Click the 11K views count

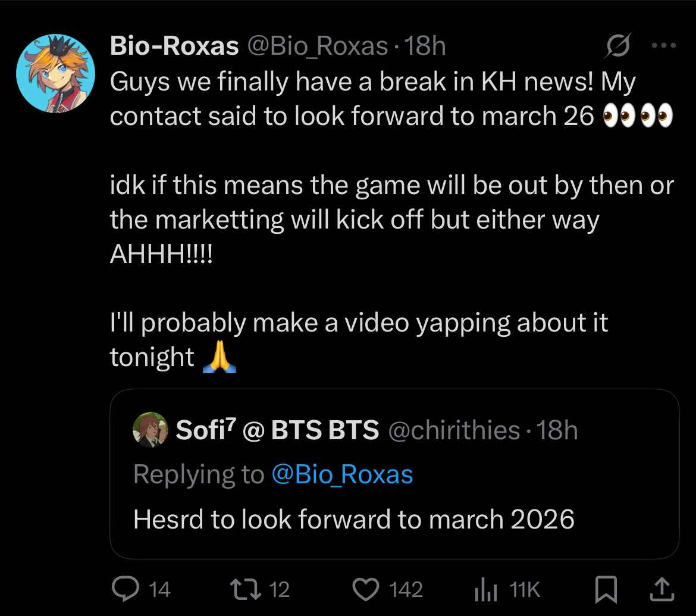(x=525, y=590)
